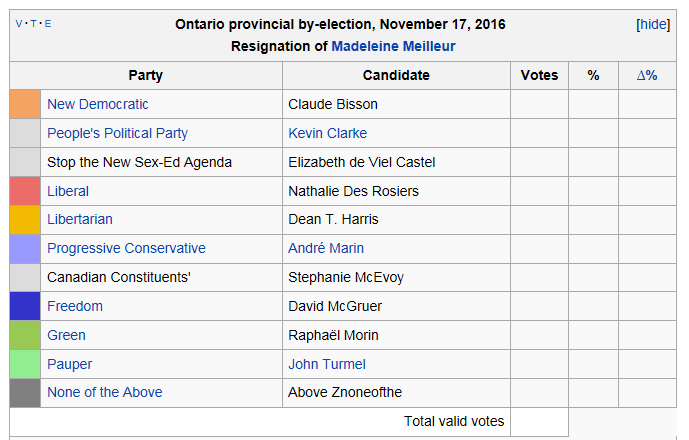
Task: Open People's Political Party link
Action: [117, 133]
